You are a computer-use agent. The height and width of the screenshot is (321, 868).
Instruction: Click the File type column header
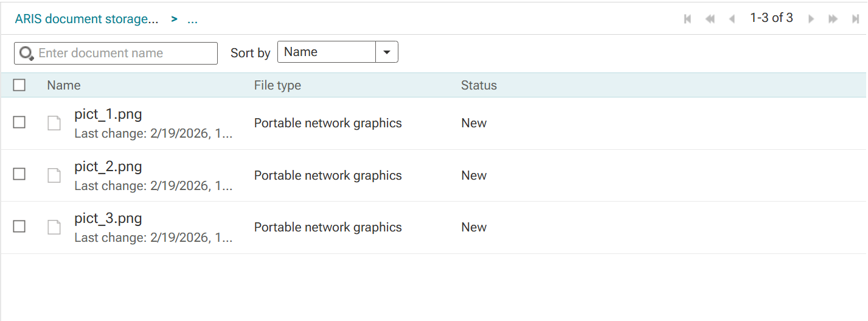coord(277,85)
